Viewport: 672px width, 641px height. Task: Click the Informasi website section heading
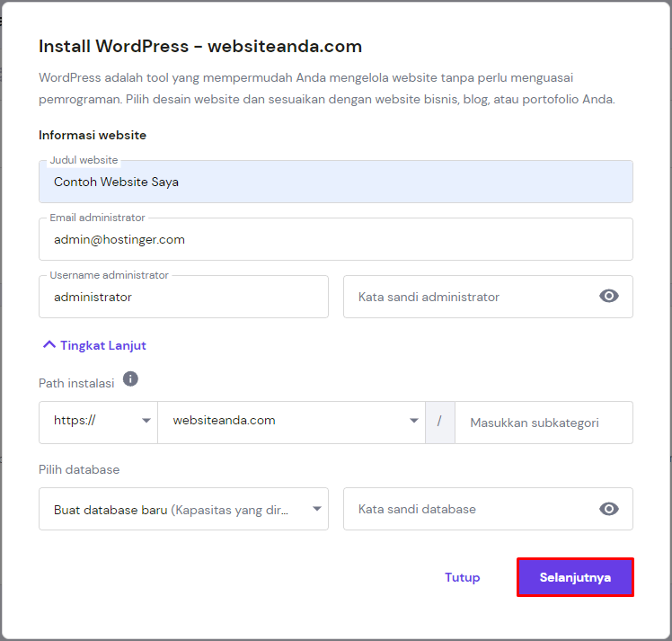click(x=93, y=135)
